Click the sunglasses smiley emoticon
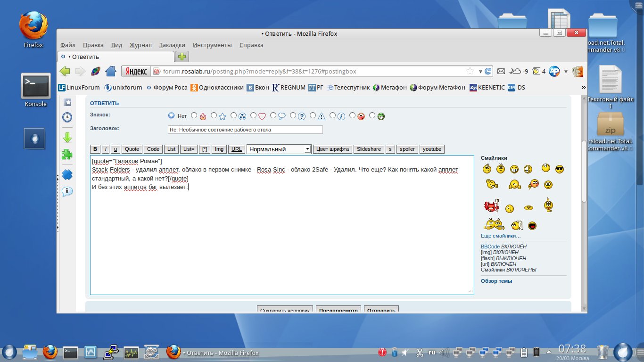644x362 pixels. coord(560,169)
